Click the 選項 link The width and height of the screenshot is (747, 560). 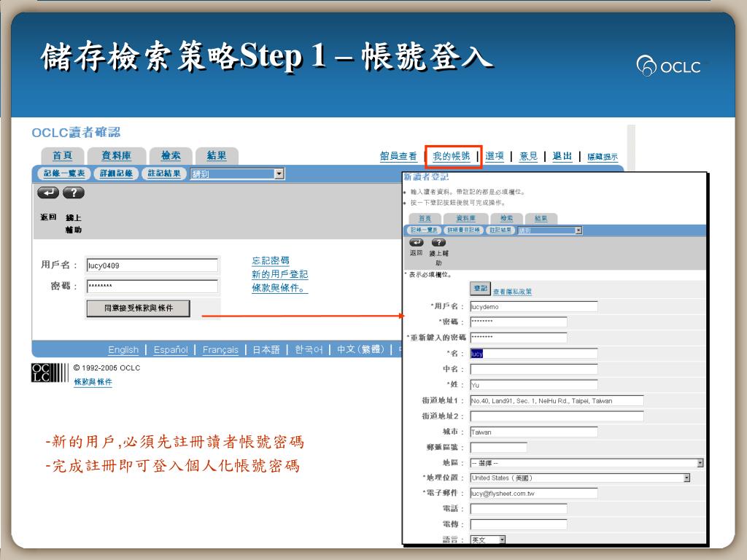click(x=495, y=156)
